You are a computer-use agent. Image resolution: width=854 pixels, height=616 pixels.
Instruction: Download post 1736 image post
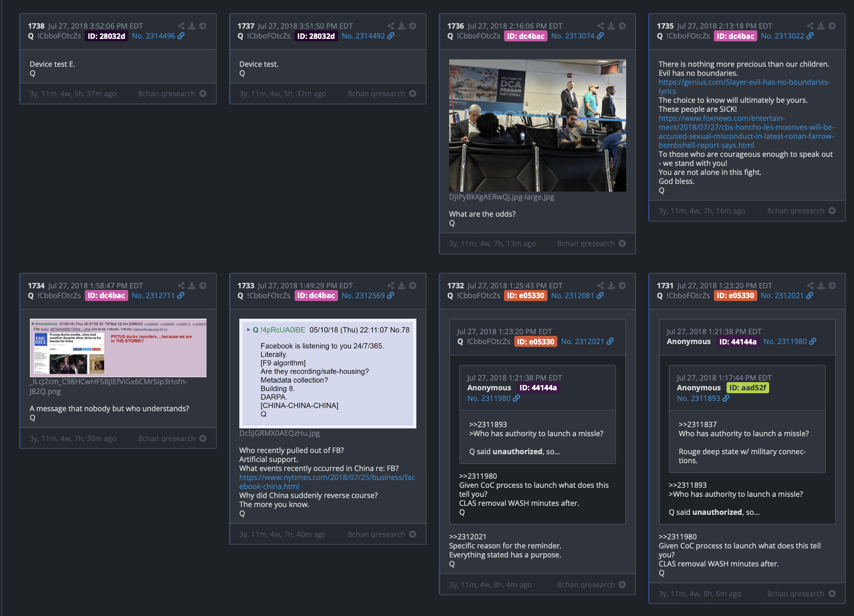[x=611, y=26]
